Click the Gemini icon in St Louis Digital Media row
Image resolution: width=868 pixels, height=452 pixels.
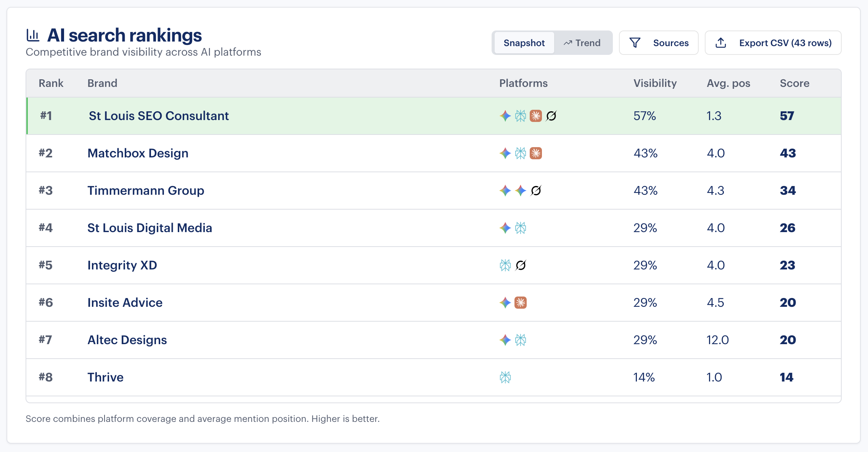pyautogui.click(x=505, y=228)
